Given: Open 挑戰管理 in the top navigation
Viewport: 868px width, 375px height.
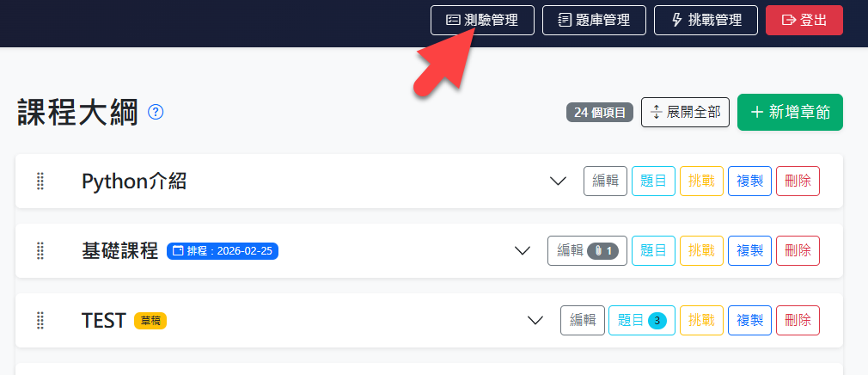Looking at the screenshot, I should pos(706,21).
